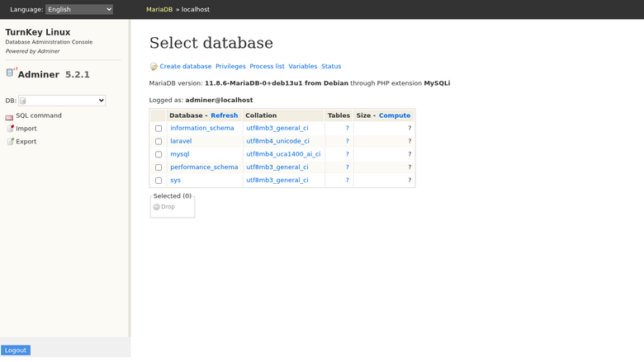Click performance_schema tables count question mark

[347, 167]
